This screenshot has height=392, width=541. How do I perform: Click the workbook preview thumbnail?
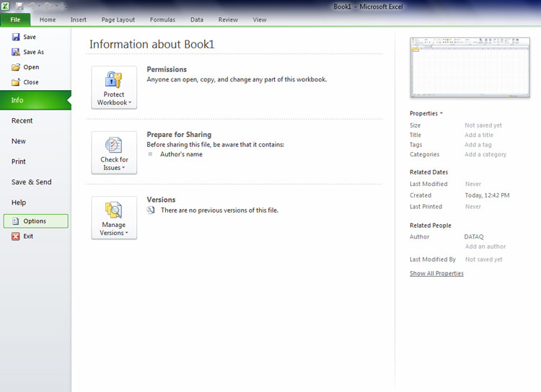click(470, 68)
